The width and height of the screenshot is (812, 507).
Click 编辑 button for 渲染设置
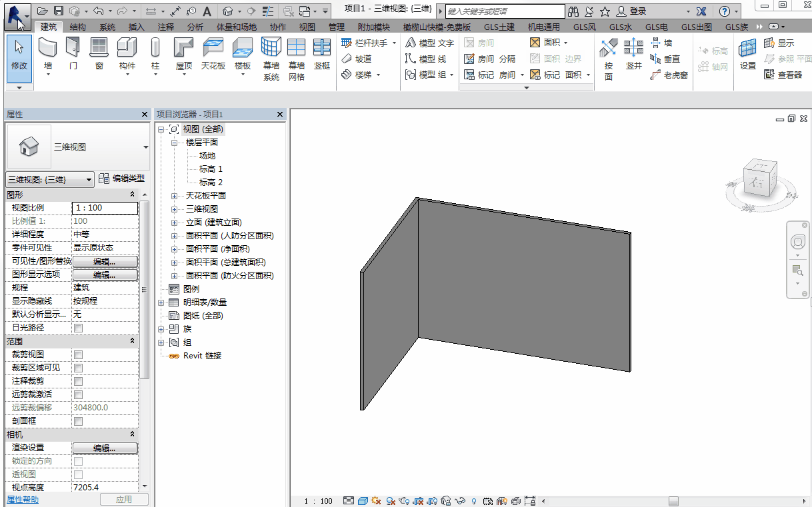105,448
